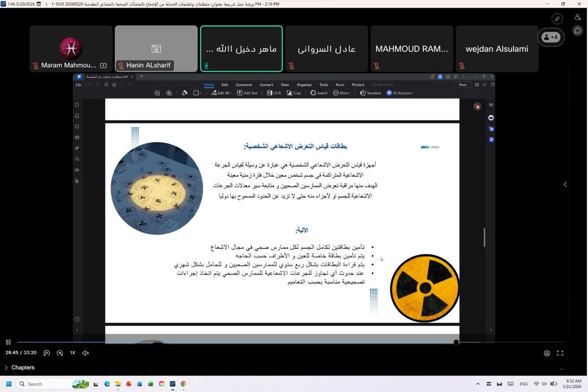Close the PDF document tab
The width and height of the screenshot is (588, 392).
[x=132, y=77]
